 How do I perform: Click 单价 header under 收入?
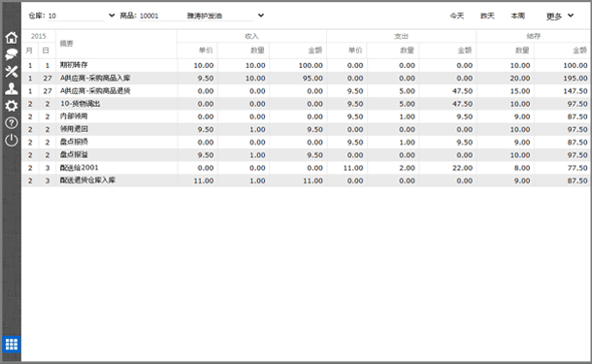point(206,50)
